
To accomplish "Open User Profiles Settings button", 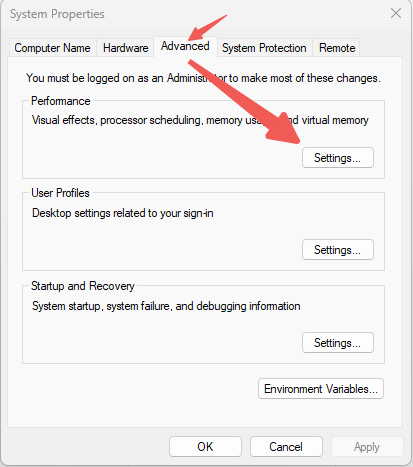I will pos(338,250).
